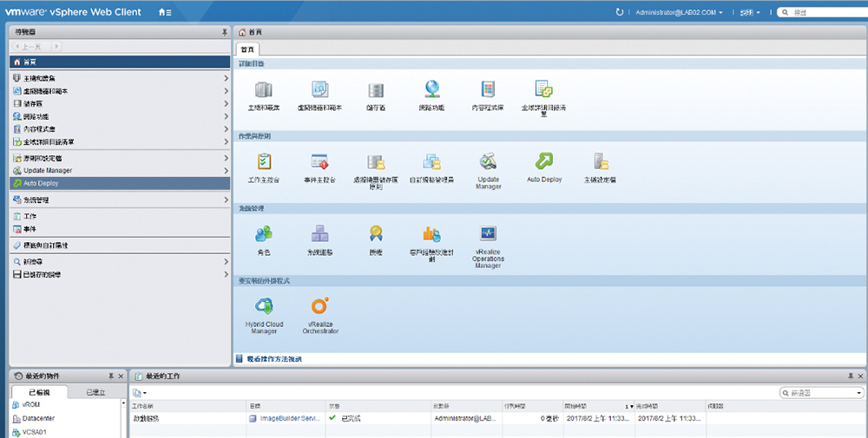This screenshot has width=868, height=438.
Task: Open the Watch How-to Videos link
Action: (x=274, y=359)
